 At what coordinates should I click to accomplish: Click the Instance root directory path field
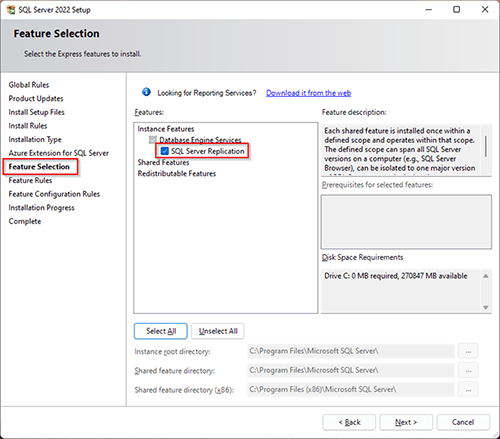pos(351,351)
